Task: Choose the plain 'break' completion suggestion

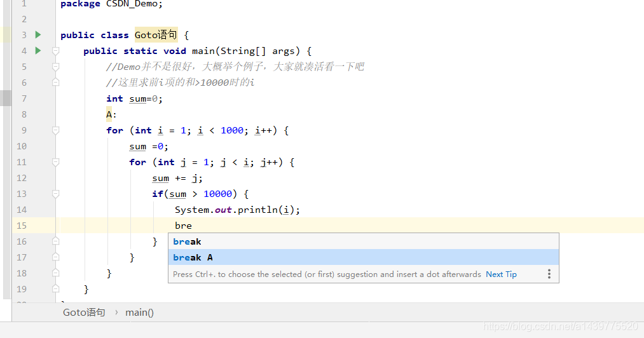Action: pyautogui.click(x=364, y=241)
